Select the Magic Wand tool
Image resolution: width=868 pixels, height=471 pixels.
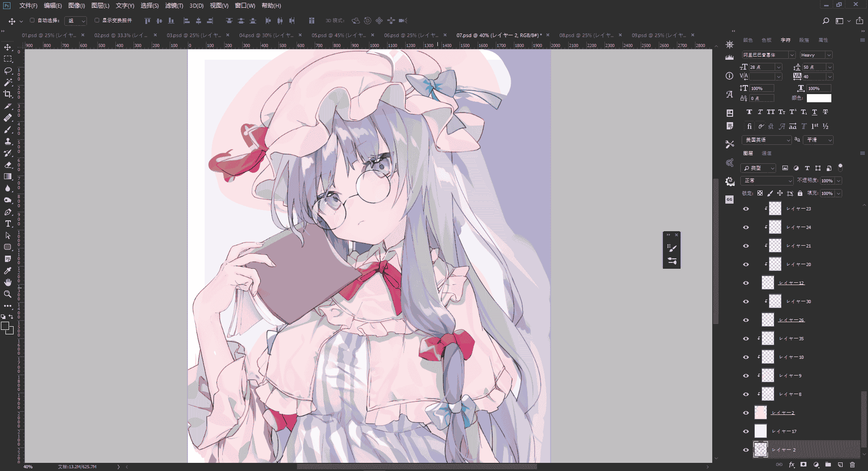click(8, 82)
